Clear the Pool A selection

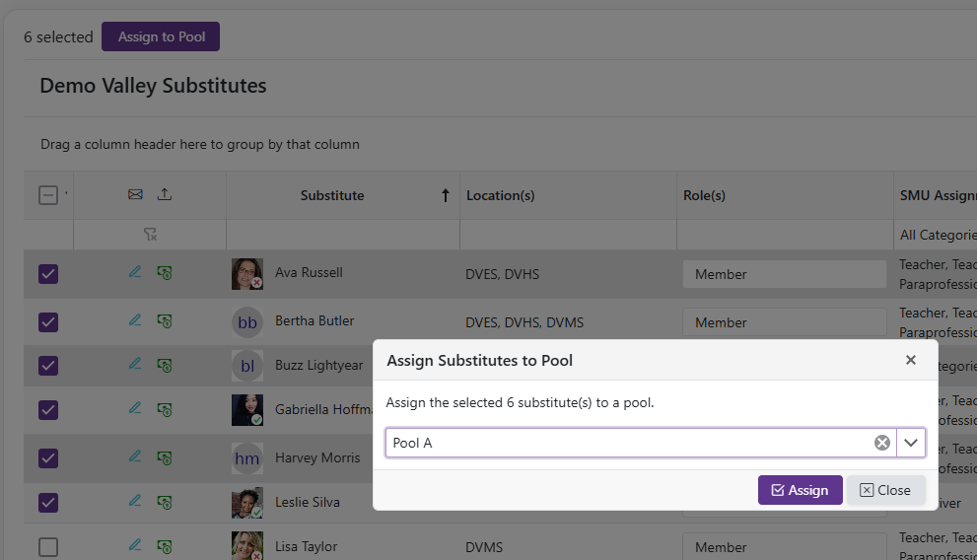(x=881, y=443)
